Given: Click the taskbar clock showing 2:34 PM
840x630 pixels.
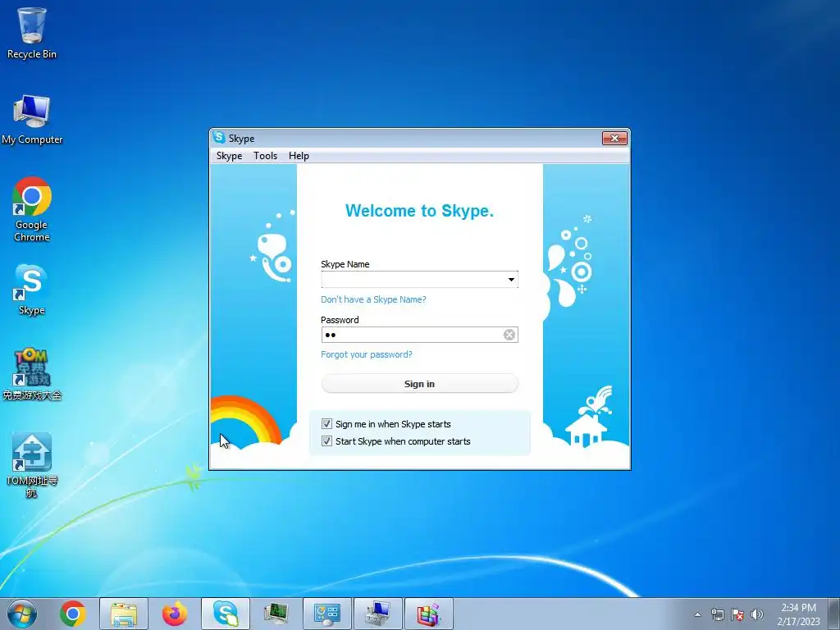Looking at the screenshot, I should click(x=798, y=614).
